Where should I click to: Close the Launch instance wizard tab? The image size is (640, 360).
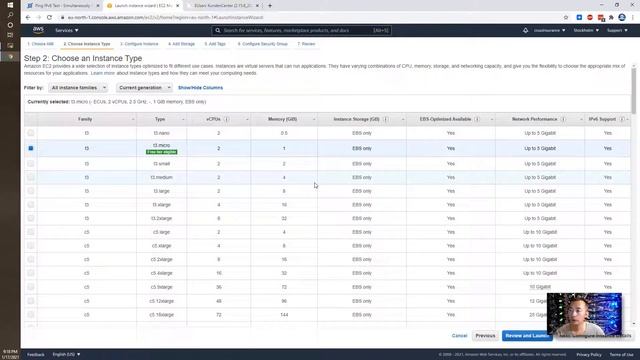pos(178,6)
